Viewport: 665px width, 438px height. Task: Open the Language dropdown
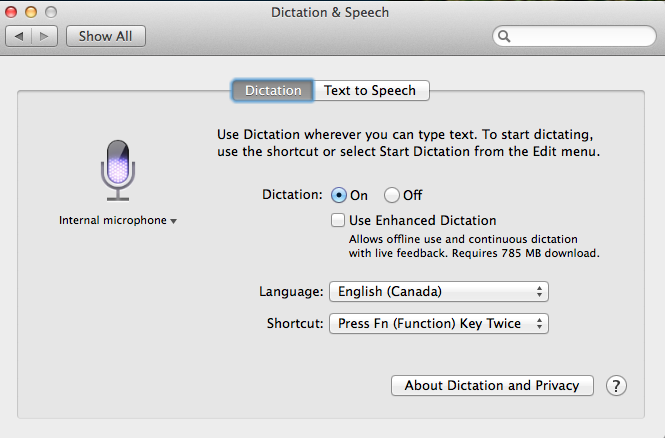click(x=439, y=292)
